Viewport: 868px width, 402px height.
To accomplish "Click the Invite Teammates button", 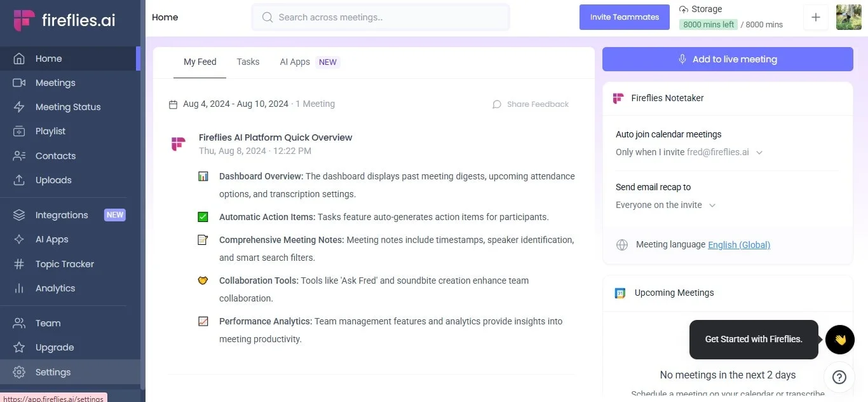I will tap(625, 17).
